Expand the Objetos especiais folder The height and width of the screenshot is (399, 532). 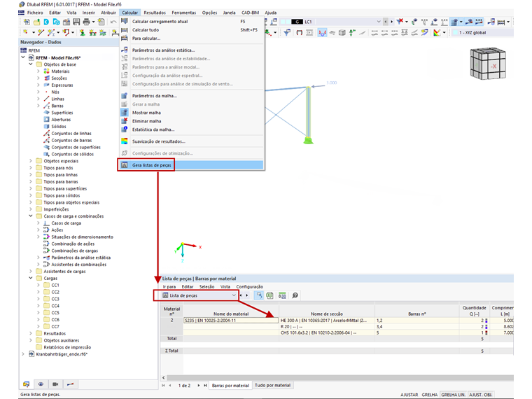point(31,161)
